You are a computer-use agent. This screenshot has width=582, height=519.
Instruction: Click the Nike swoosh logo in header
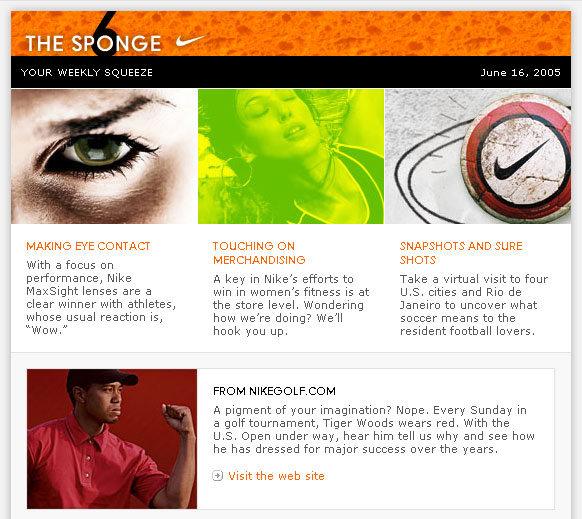click(x=190, y=40)
